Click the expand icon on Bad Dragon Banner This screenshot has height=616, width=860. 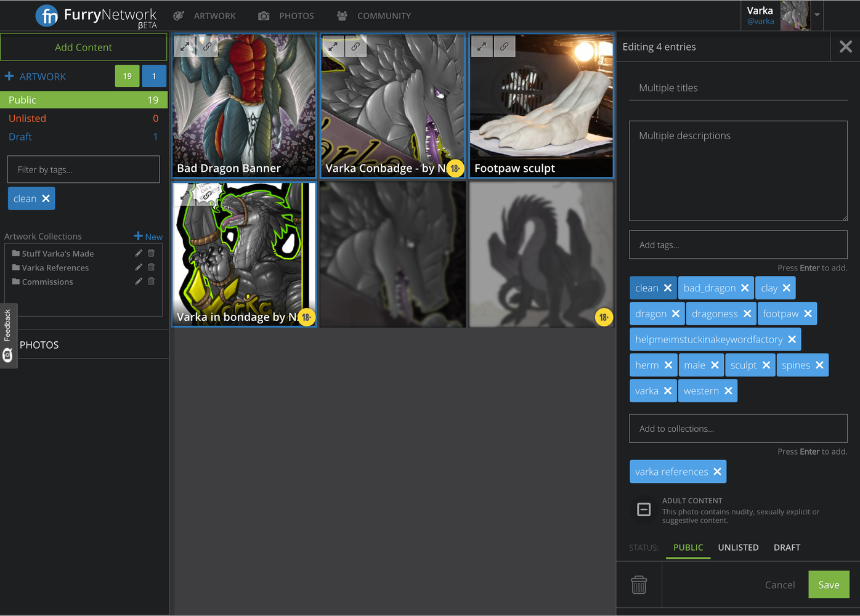click(x=184, y=46)
